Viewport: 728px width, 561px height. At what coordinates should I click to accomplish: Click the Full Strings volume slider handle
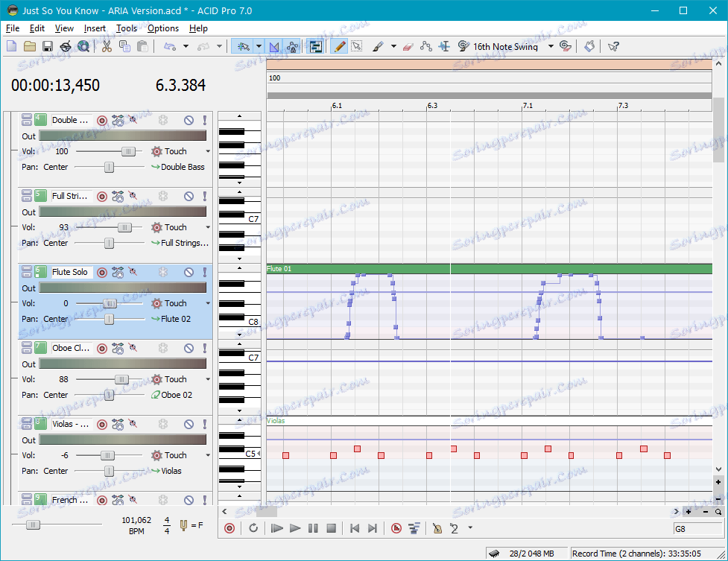click(x=124, y=227)
